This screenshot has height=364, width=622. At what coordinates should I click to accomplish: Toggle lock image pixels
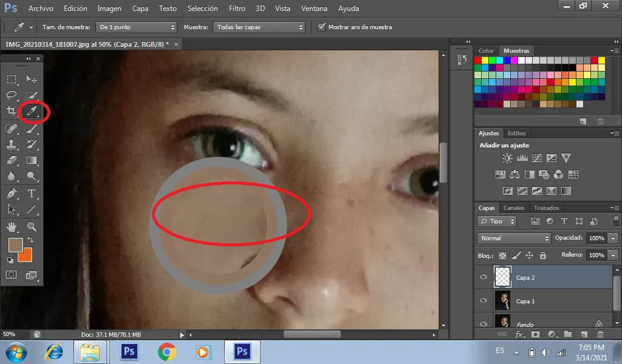tap(516, 255)
